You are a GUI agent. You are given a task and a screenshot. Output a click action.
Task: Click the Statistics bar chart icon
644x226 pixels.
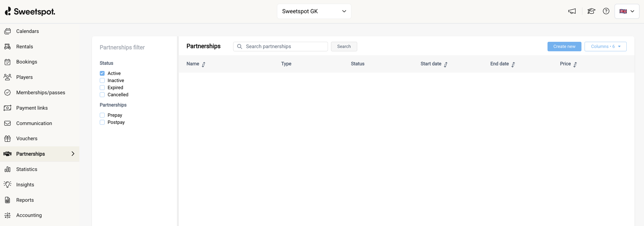pos(8,169)
